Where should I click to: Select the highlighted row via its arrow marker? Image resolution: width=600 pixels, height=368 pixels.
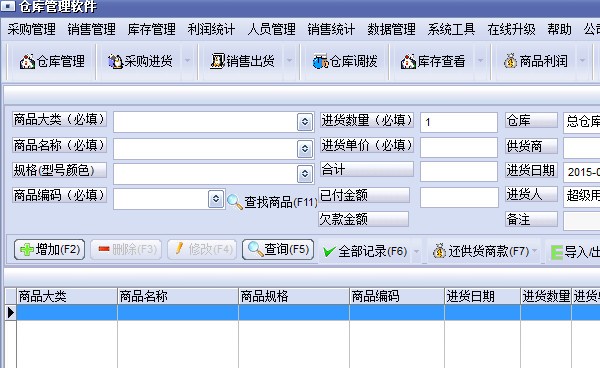(x=10, y=313)
